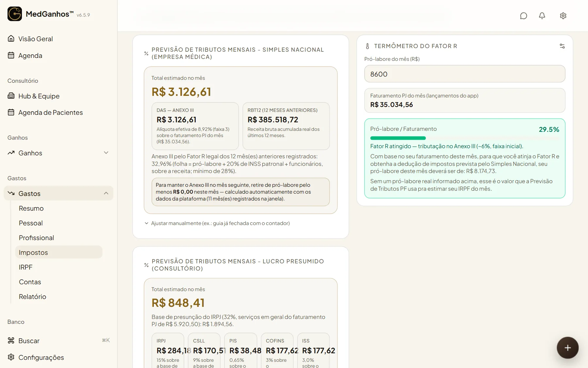Select Impostos submenu item
This screenshot has width=588, height=368.
[59, 252]
